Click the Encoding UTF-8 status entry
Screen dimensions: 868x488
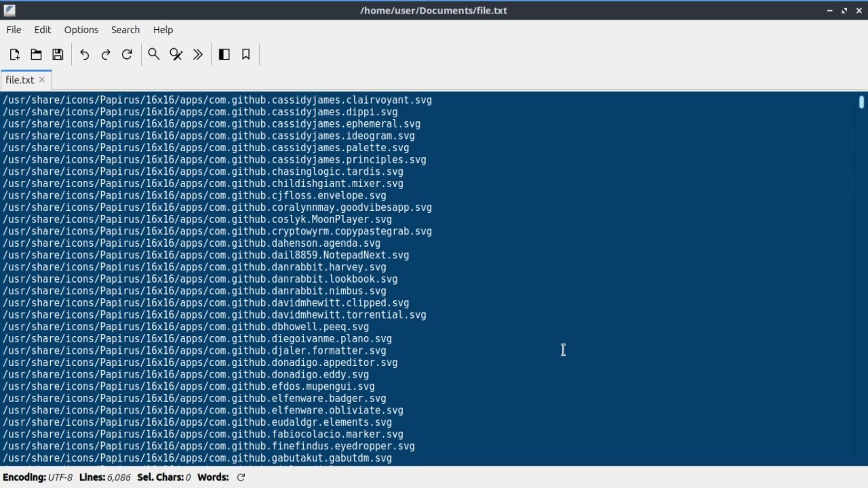tap(37, 477)
